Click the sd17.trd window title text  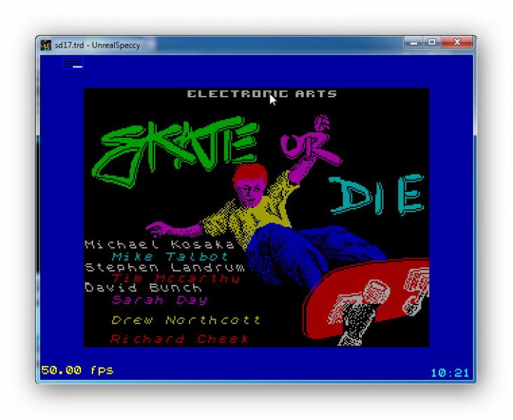(97, 45)
